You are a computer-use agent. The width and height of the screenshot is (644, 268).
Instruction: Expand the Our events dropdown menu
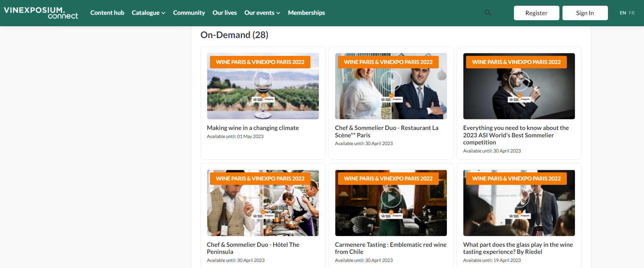tap(262, 13)
